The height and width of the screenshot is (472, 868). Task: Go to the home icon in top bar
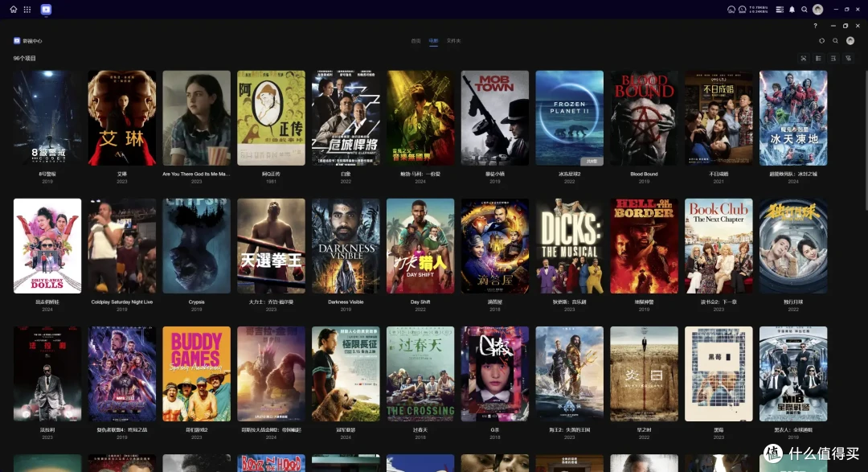[14, 10]
